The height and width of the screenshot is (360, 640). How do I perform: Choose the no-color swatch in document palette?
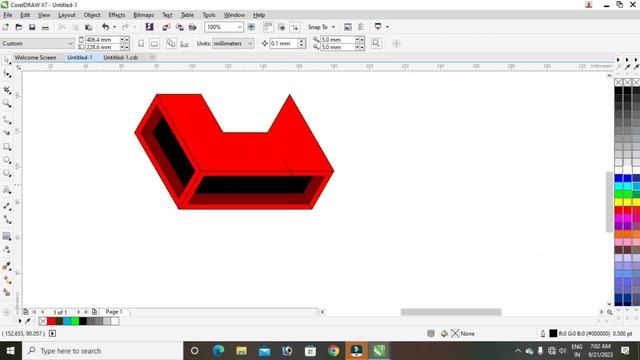tap(42, 321)
